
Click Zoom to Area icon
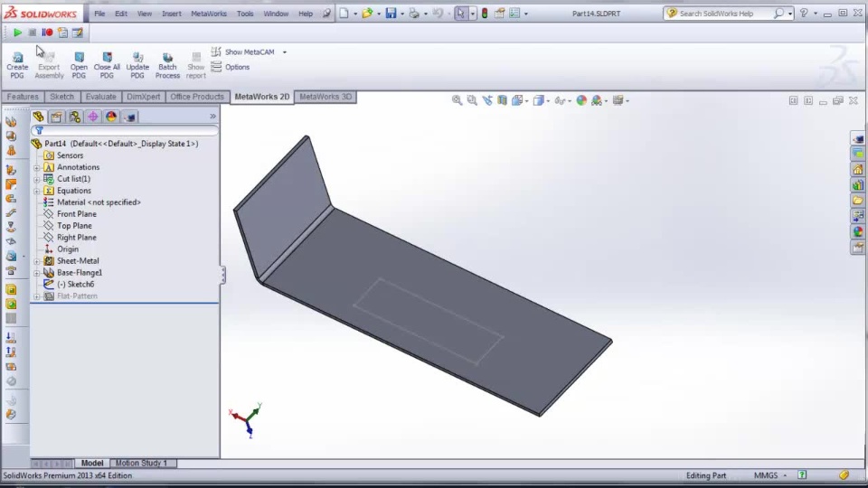(472, 100)
